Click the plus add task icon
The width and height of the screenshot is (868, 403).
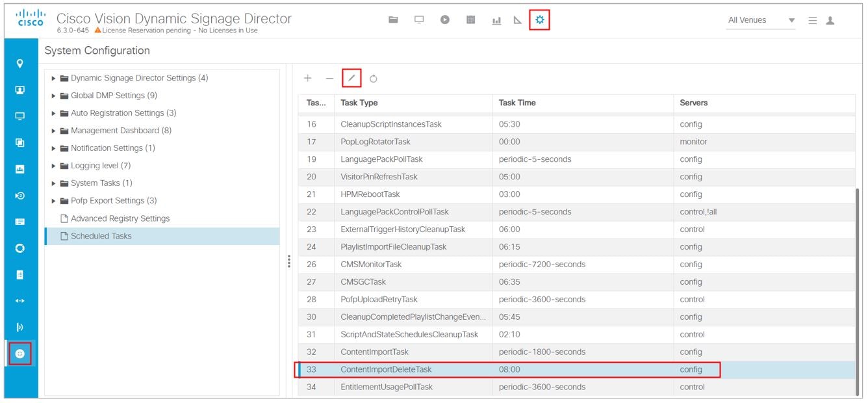tap(308, 78)
